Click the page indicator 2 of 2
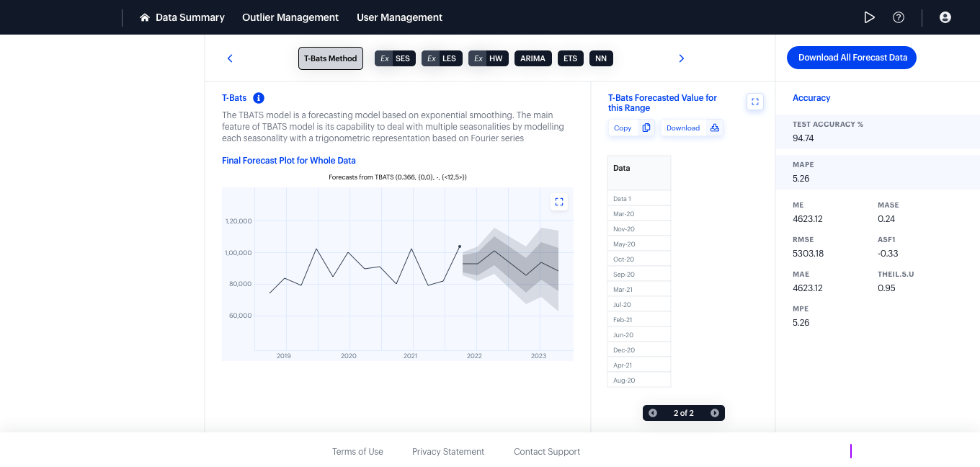 point(684,413)
